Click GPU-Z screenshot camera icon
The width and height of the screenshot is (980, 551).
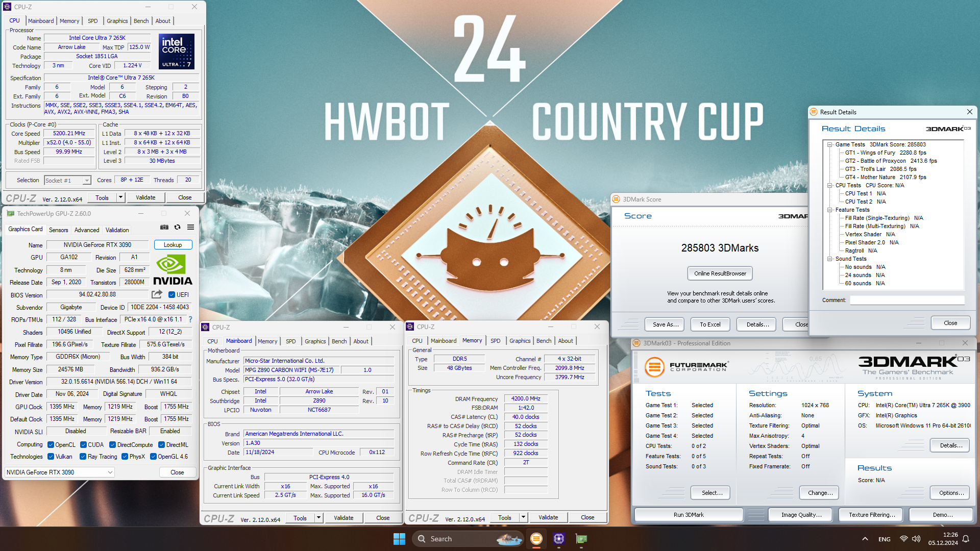(164, 227)
